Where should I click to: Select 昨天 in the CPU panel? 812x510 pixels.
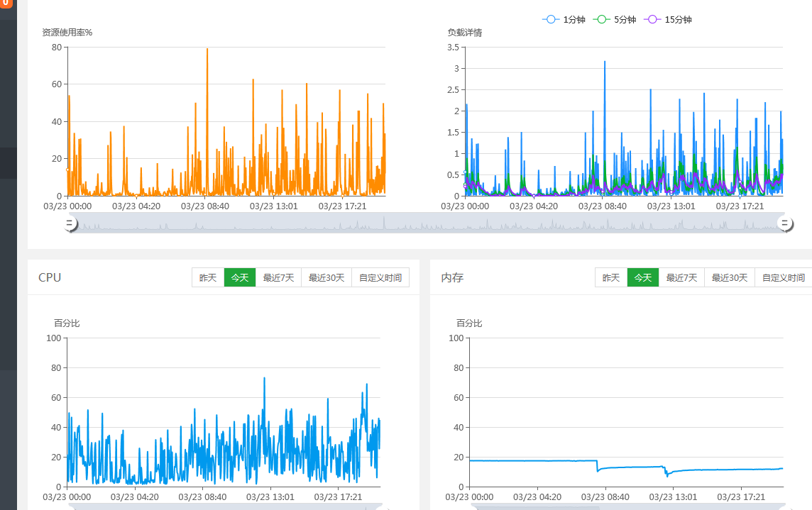click(x=208, y=278)
